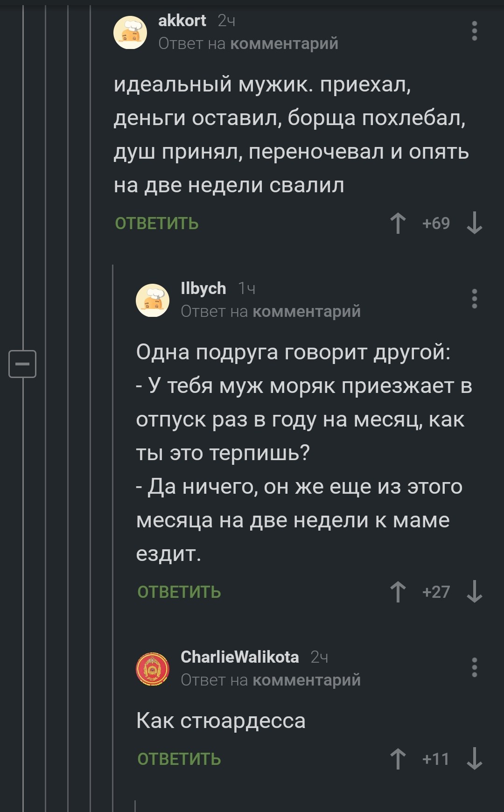This screenshot has width=504, height=812.
Task: Open CharlieWalikota's red emblem avatar
Action: click(x=153, y=669)
